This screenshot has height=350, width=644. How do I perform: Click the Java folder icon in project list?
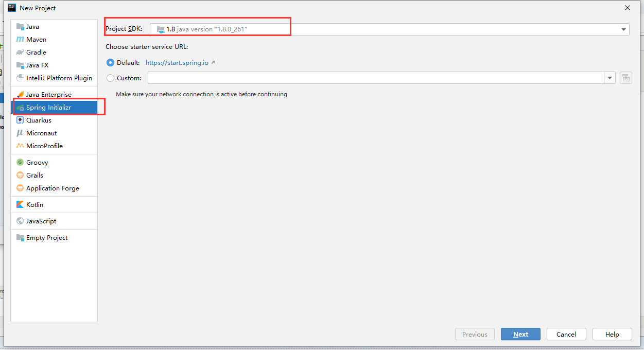click(x=20, y=27)
